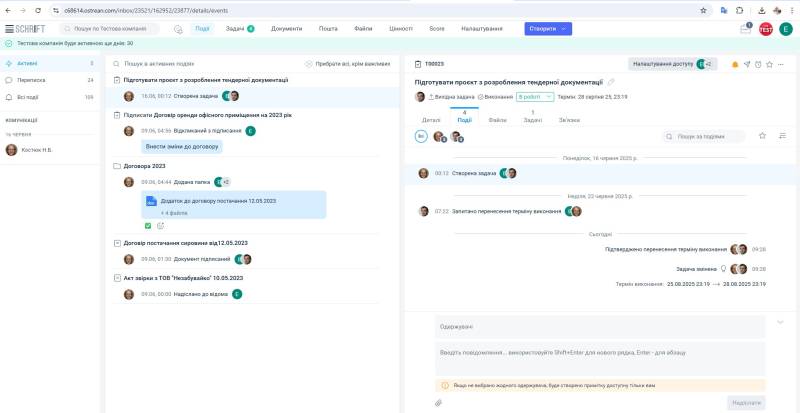Open the 'В роботі' status dropdown
The image size is (800, 413).
(x=535, y=96)
